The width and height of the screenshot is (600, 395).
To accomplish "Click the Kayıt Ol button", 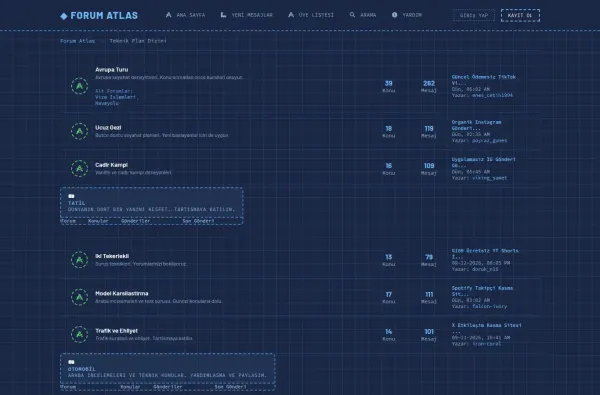I will (520, 15).
